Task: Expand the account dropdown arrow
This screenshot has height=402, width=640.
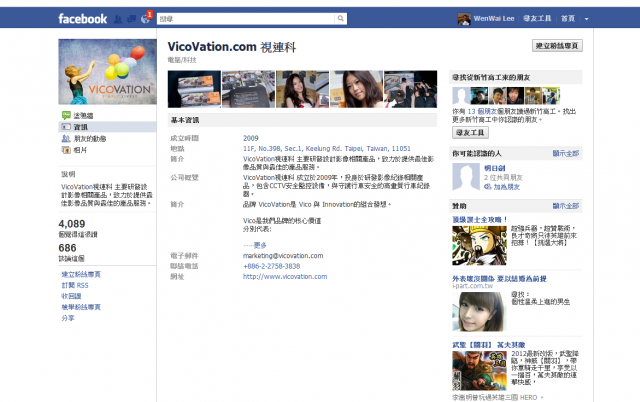Action: pyautogui.click(x=587, y=19)
